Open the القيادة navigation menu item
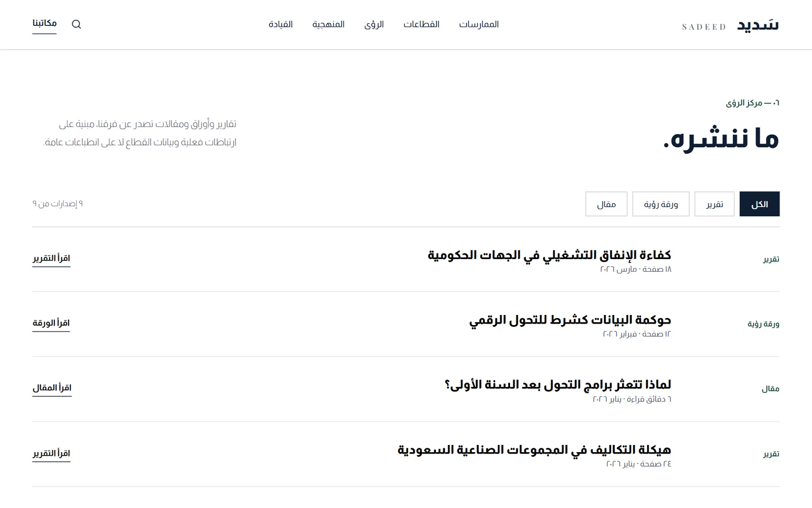This screenshot has height=508, width=812. coord(281,24)
